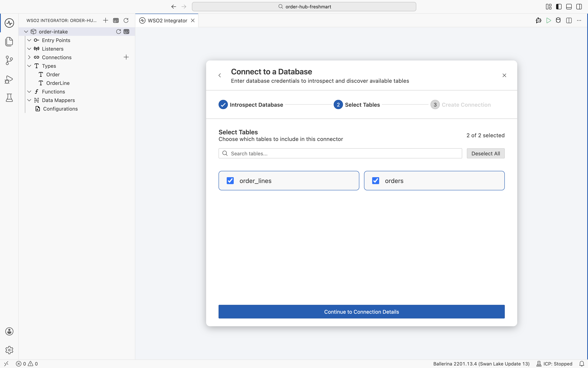588x368 pixels.
Task: Toggle the primary side bar layout icon
Action: pos(559,7)
